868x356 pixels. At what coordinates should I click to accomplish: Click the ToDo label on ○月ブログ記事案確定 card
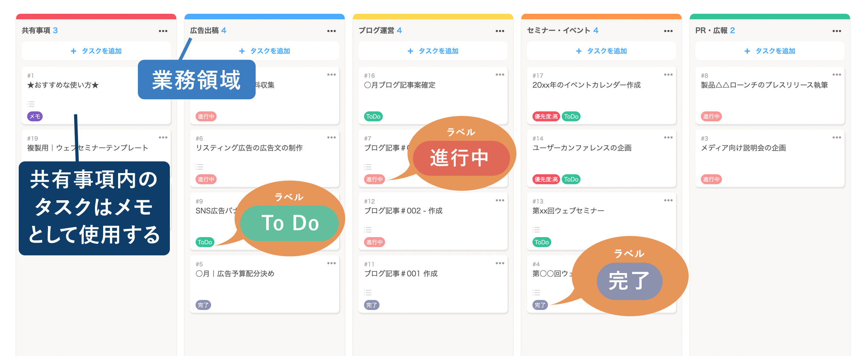pos(373,117)
